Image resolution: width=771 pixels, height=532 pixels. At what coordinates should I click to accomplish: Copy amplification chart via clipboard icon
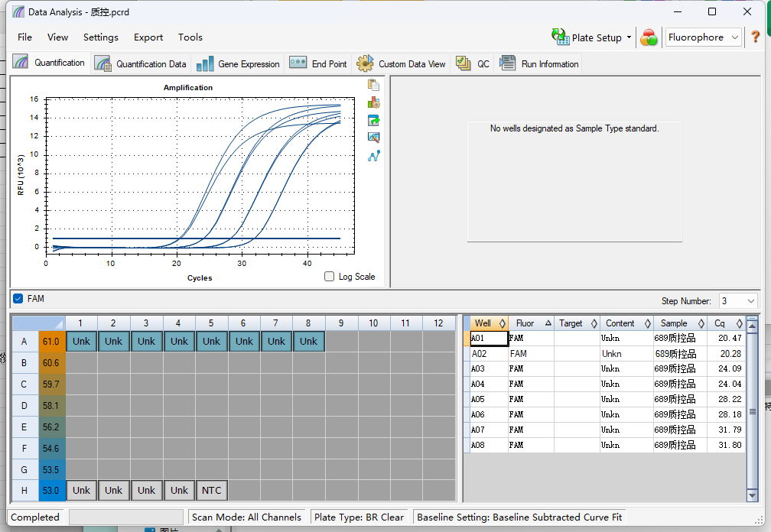[373, 85]
